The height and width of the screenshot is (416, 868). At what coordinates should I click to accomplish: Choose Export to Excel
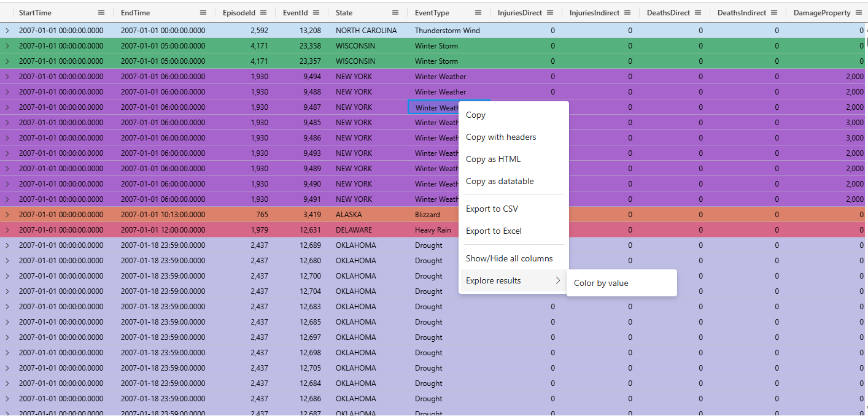514,231
